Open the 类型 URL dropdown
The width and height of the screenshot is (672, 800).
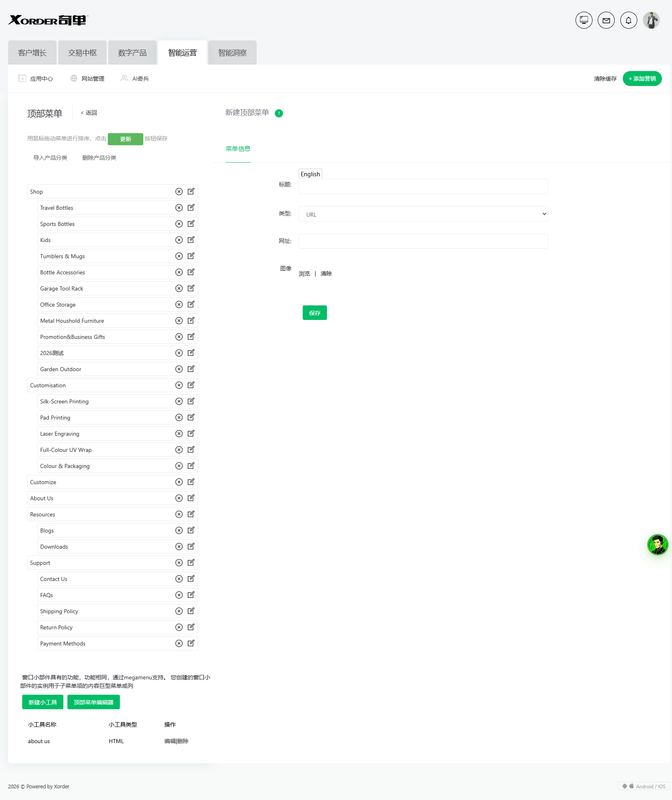[423, 214]
